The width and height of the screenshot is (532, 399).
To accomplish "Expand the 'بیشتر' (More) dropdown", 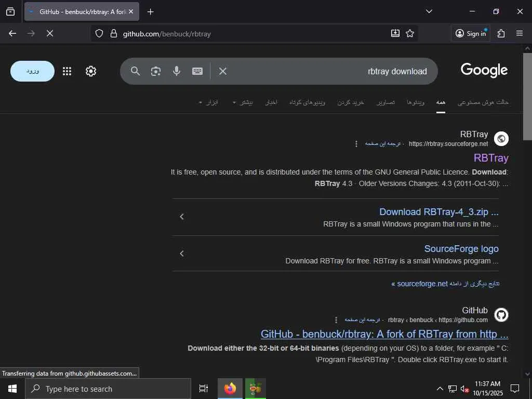I will (x=243, y=102).
